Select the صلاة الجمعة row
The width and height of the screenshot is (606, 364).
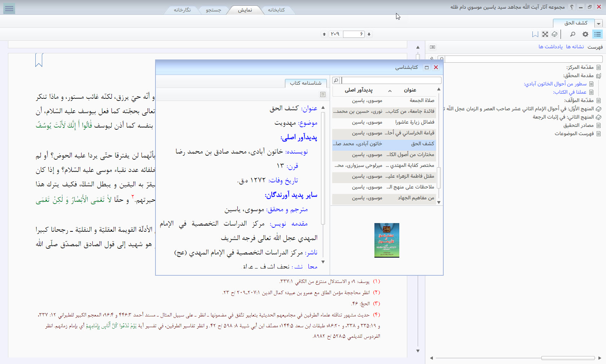tap(384, 101)
